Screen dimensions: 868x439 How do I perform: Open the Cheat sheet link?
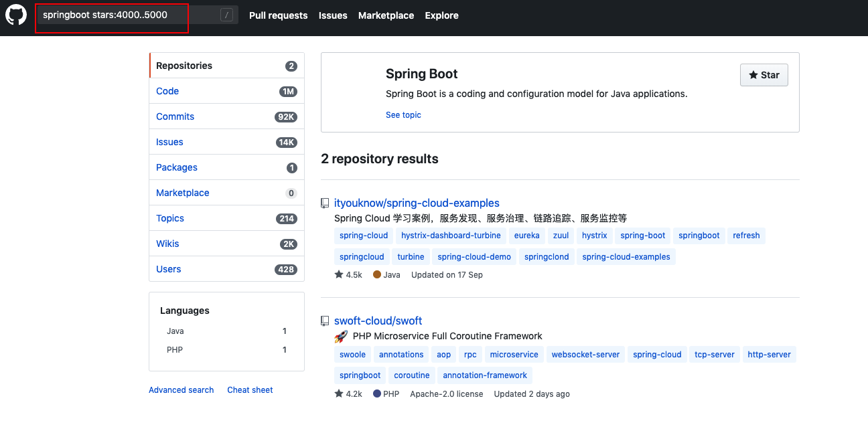click(250, 390)
